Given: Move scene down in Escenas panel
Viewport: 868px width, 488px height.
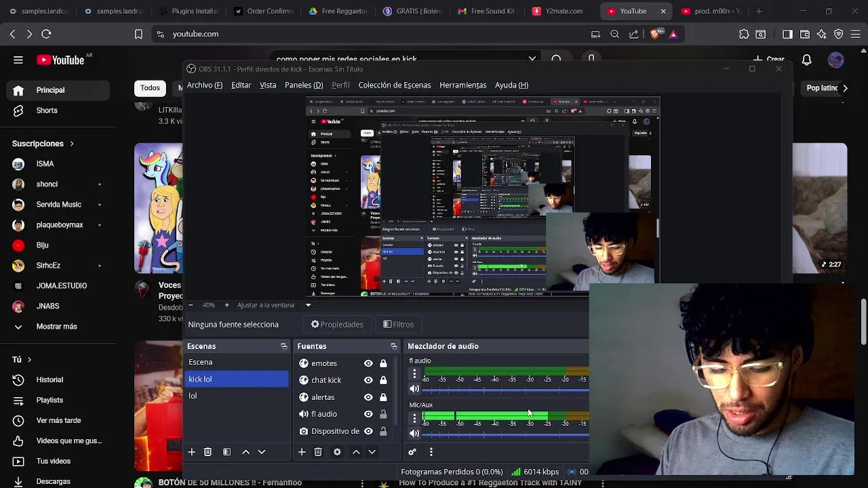Looking at the screenshot, I should (262, 452).
